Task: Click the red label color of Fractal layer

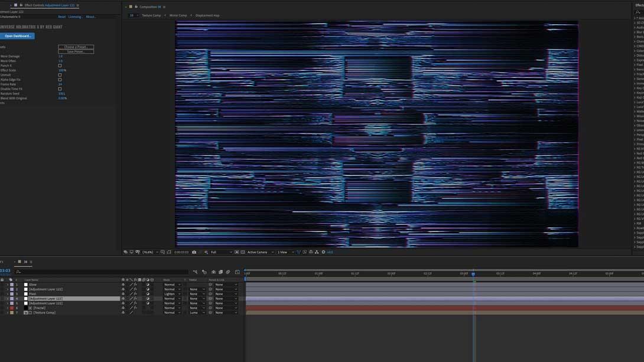Action: point(12,308)
